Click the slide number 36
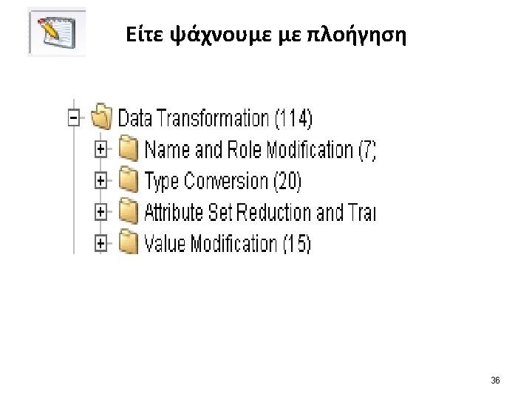 495,381
